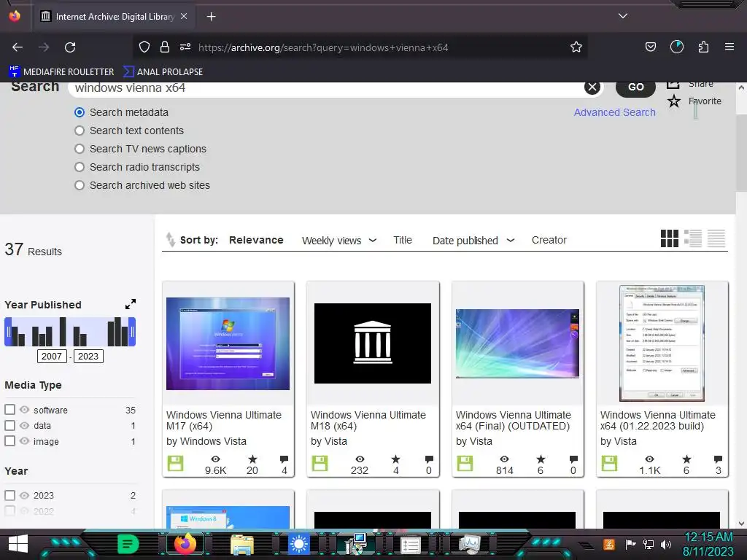This screenshot has height=560, width=747.
Task: Switch to extended list view
Action: pyautogui.click(x=693, y=238)
